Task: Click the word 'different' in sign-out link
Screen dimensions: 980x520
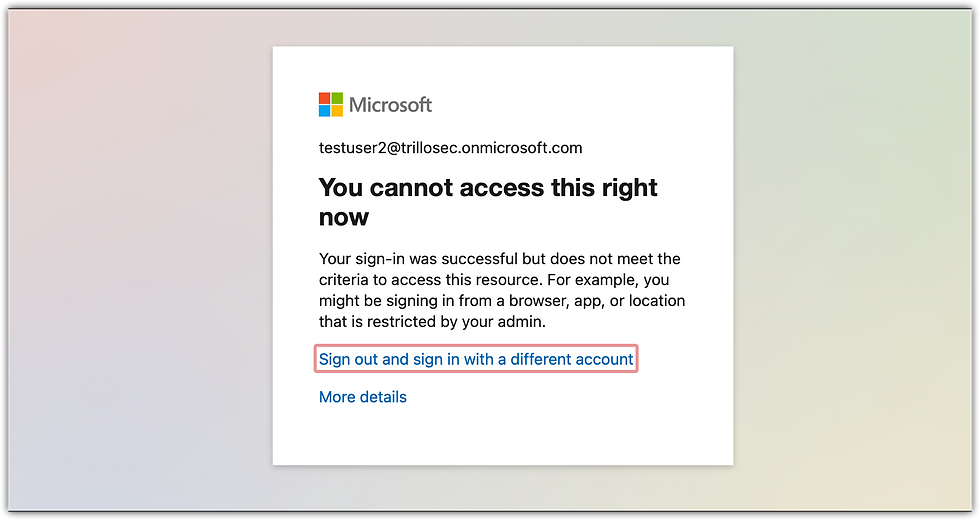Action: coord(540,359)
